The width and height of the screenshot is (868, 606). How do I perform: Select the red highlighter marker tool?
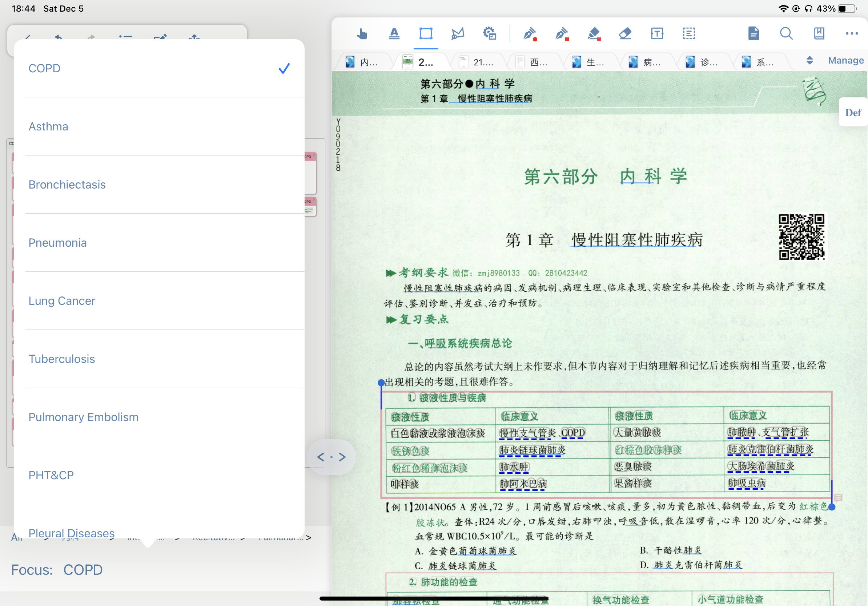coord(594,34)
